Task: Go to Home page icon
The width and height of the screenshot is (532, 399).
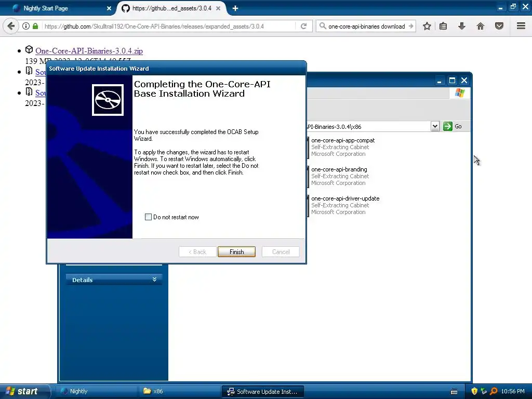Action: (x=481, y=26)
